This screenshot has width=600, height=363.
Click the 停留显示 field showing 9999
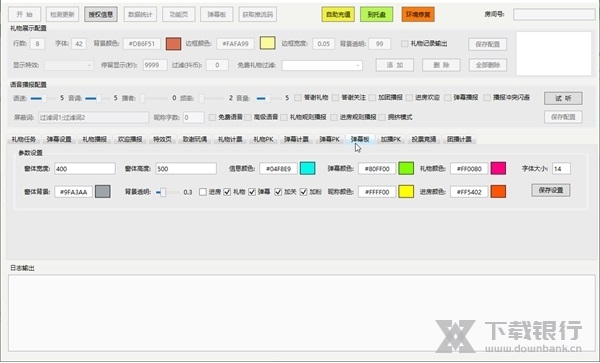click(155, 65)
